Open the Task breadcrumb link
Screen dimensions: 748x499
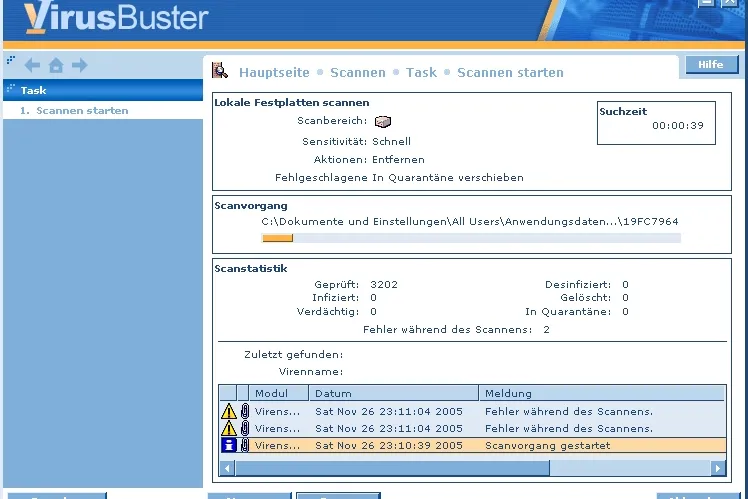pos(421,73)
